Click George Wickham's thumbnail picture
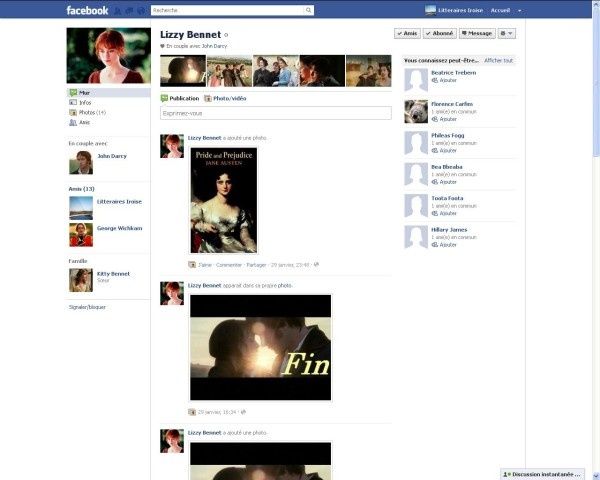Screen dimensions: 600x480 [81, 235]
